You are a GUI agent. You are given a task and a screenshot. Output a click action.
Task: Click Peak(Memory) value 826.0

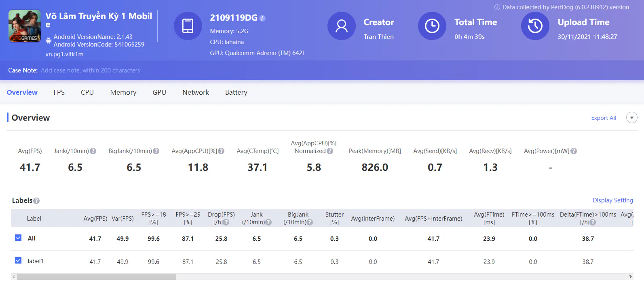tap(375, 167)
